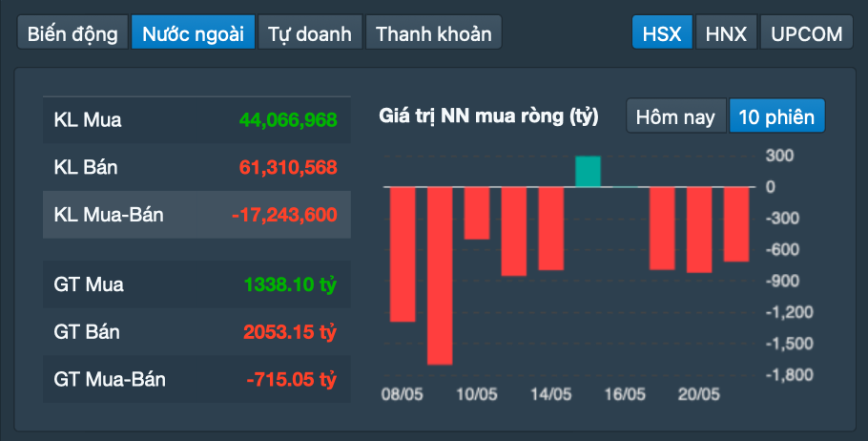Click the 20/05 x-axis label
Image resolution: width=868 pixels, height=441 pixels.
(x=699, y=394)
